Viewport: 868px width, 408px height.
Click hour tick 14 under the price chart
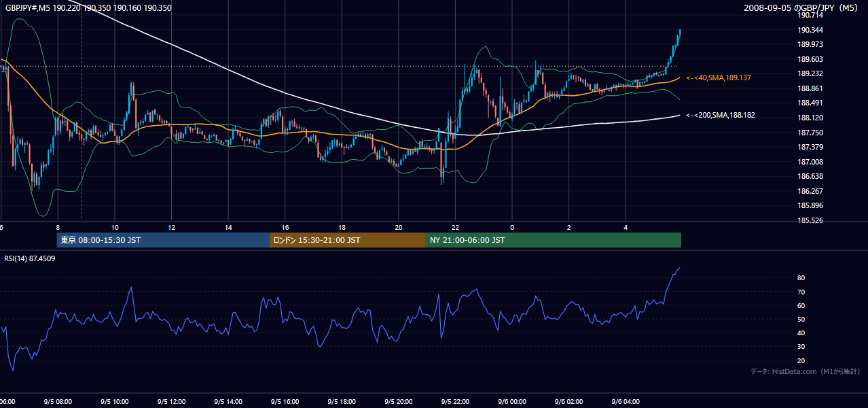coord(228,227)
